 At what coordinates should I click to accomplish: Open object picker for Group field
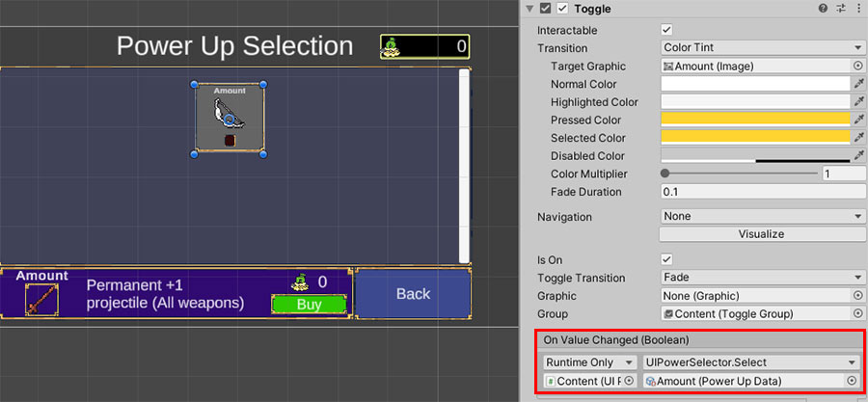click(858, 313)
